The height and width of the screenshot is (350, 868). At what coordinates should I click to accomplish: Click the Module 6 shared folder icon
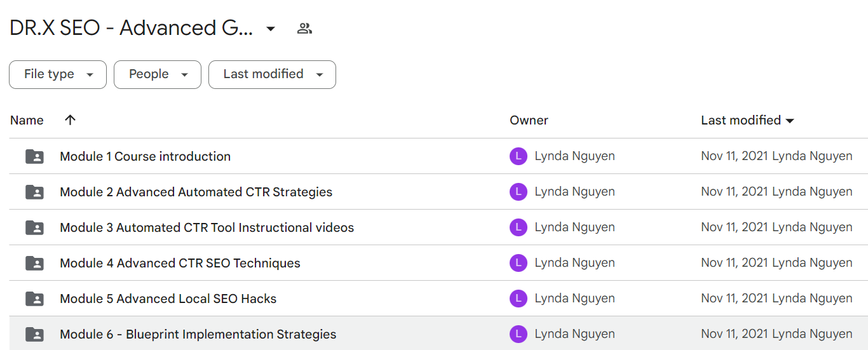[x=35, y=334]
